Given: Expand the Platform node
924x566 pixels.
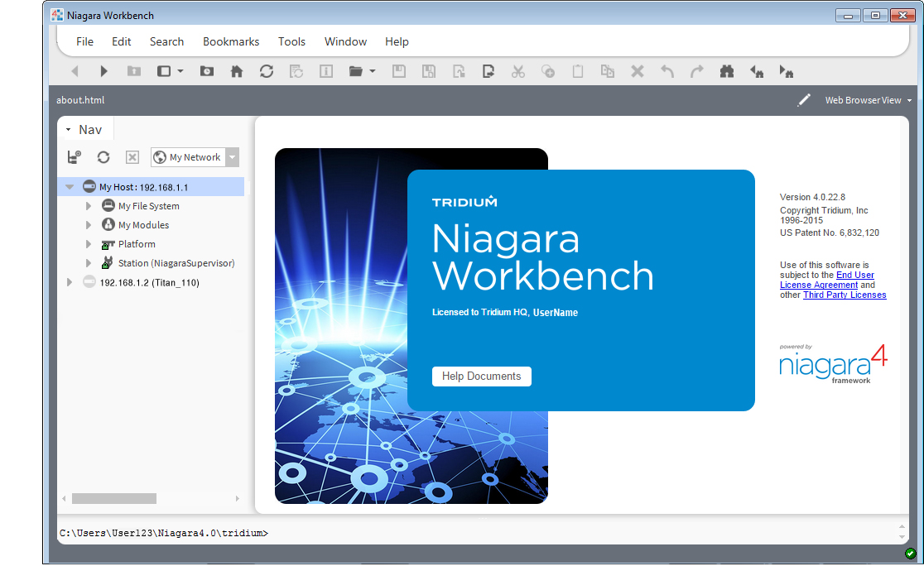Looking at the screenshot, I should (89, 244).
